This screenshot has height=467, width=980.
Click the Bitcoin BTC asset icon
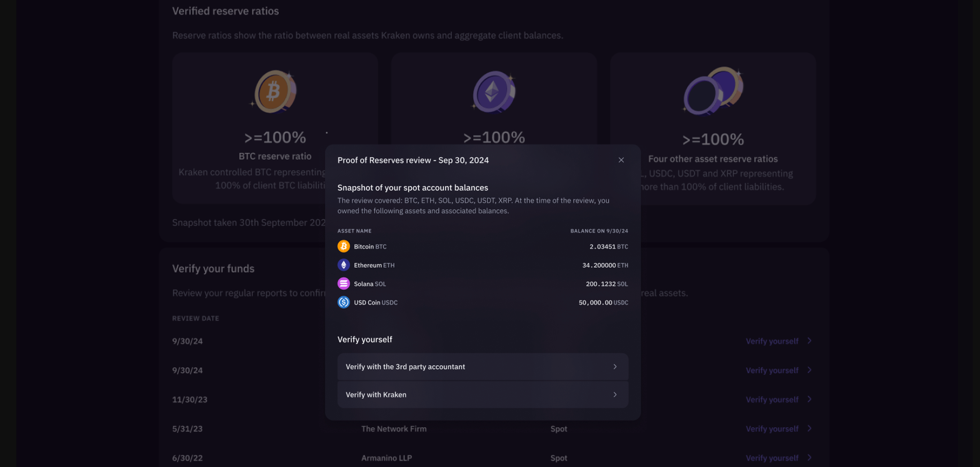(344, 246)
